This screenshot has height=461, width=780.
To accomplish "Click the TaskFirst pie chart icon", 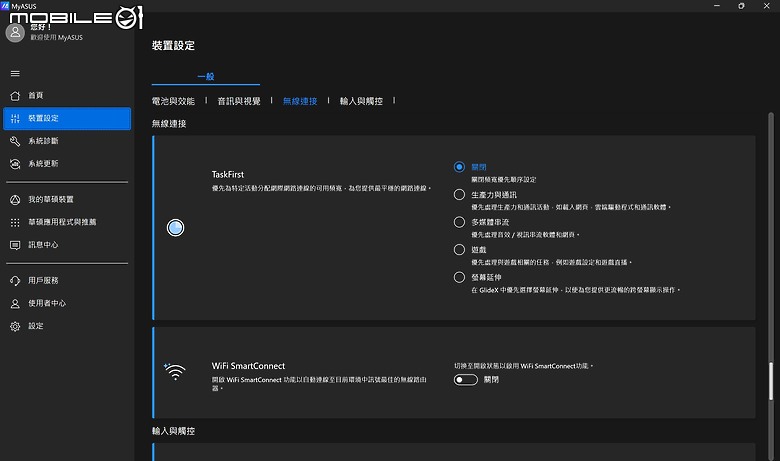I will coord(175,228).
